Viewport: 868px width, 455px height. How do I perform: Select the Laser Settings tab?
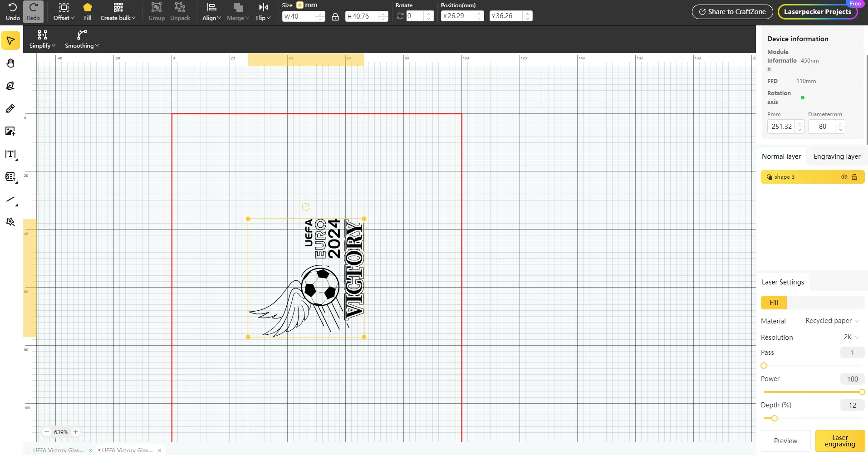pos(783,282)
